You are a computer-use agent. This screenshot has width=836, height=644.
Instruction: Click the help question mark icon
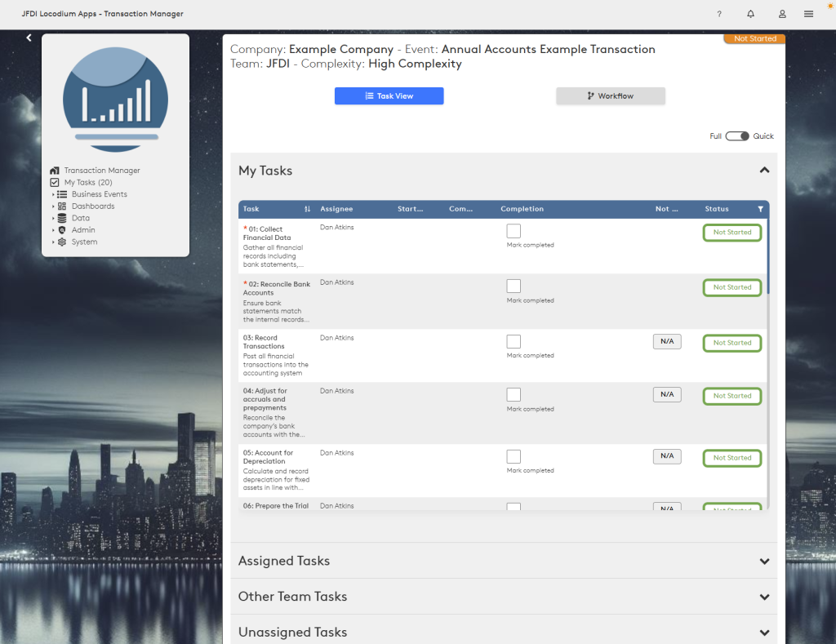(719, 14)
